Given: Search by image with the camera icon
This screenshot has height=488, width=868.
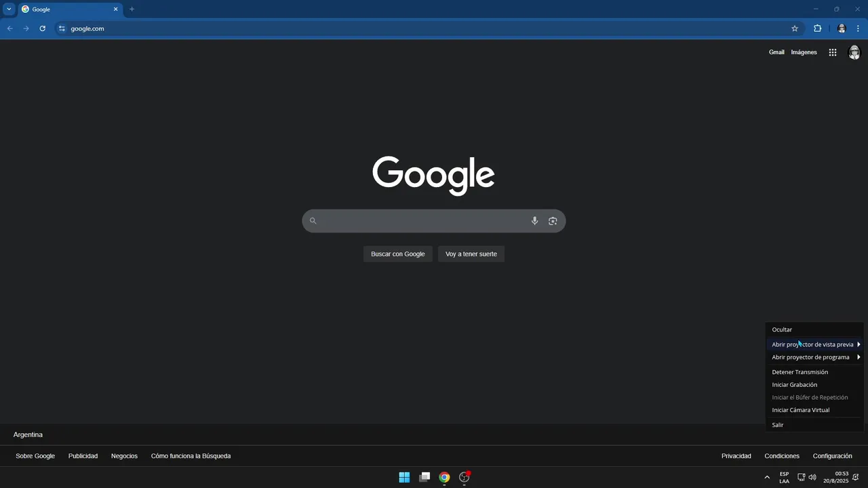Looking at the screenshot, I should (x=553, y=221).
